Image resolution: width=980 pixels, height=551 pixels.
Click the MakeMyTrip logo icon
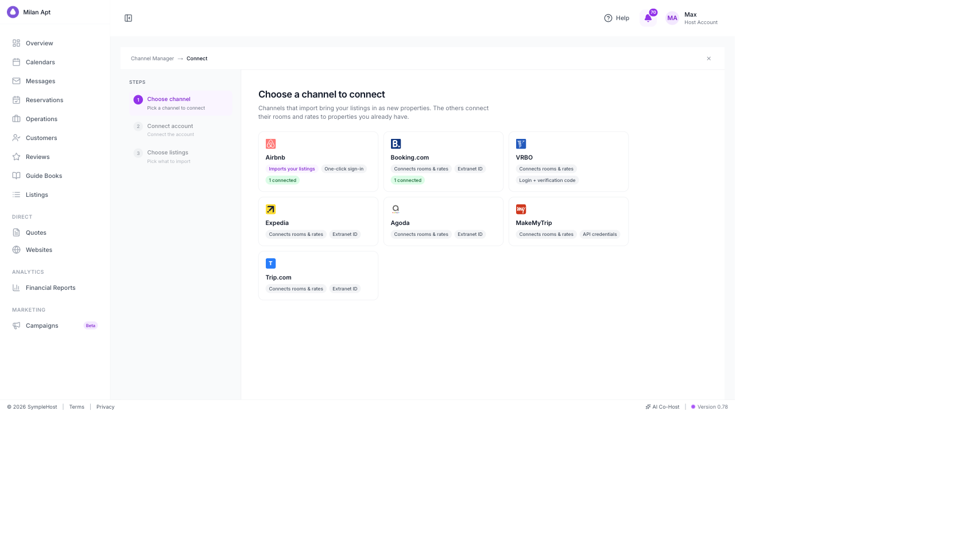click(521, 209)
